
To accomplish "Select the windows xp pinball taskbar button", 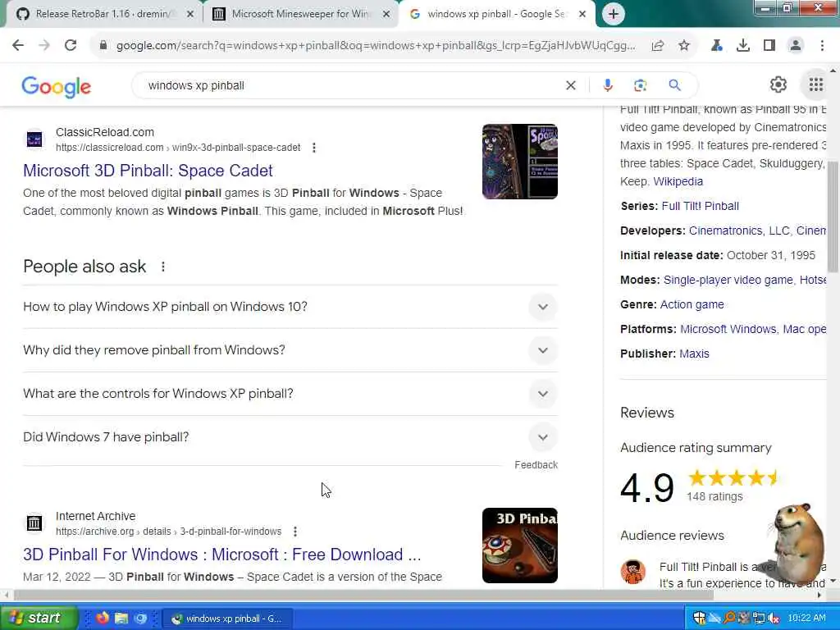I will click(x=228, y=619).
